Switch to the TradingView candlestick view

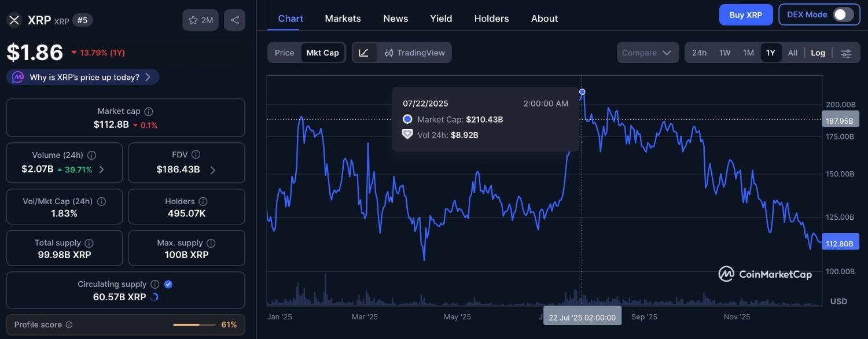(414, 53)
